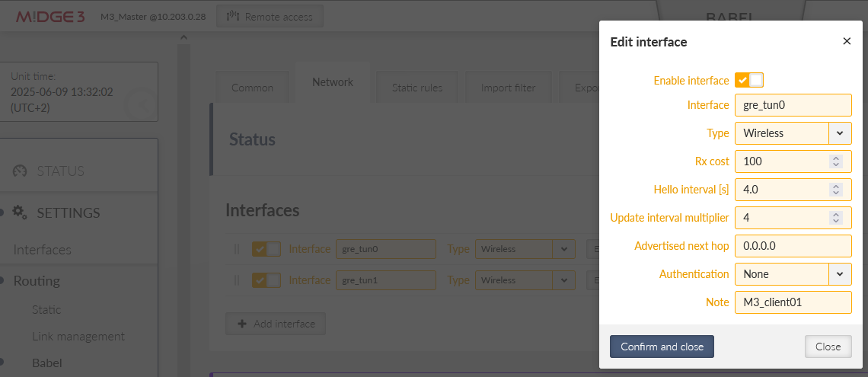Click the Interface field showing gre_tun0 in dialog
This screenshot has width=868, height=377.
[x=793, y=104]
